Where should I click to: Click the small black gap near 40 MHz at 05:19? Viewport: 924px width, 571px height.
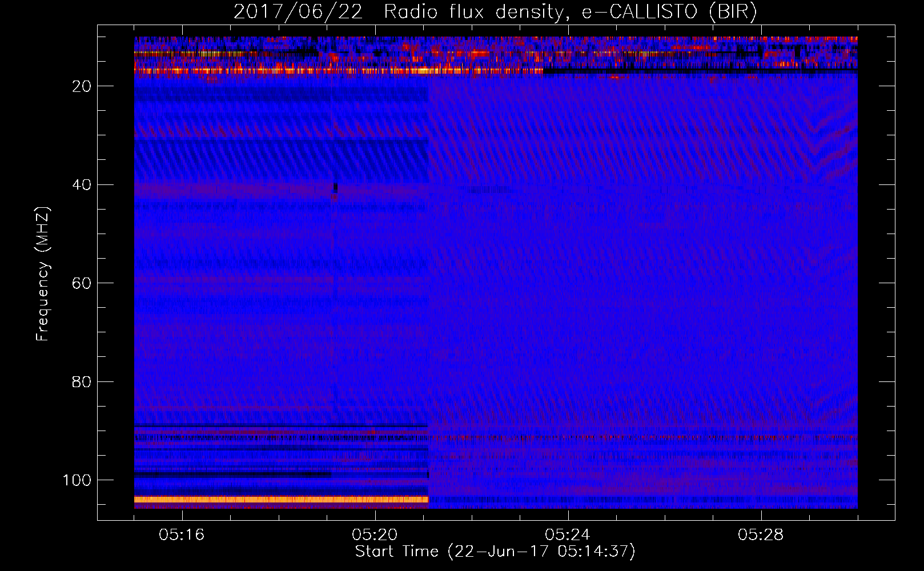click(x=335, y=188)
